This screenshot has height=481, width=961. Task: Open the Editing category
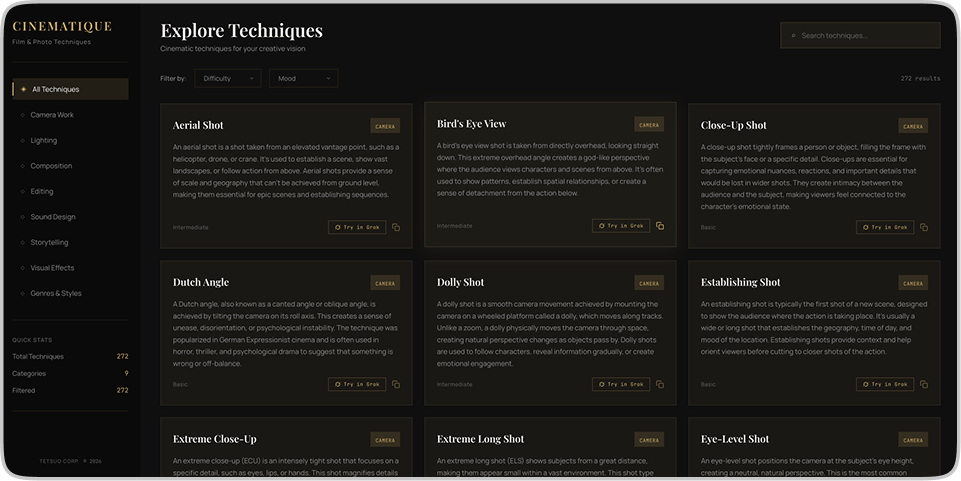click(70, 191)
